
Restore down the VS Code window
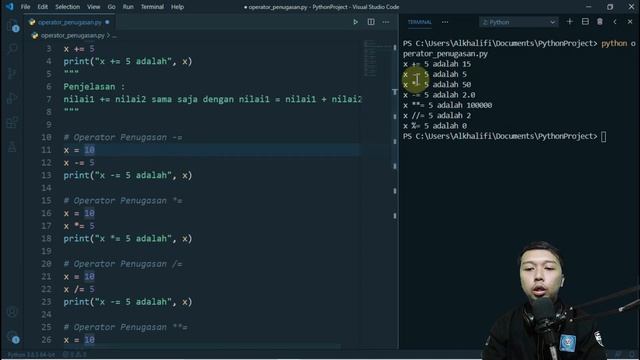610,7
